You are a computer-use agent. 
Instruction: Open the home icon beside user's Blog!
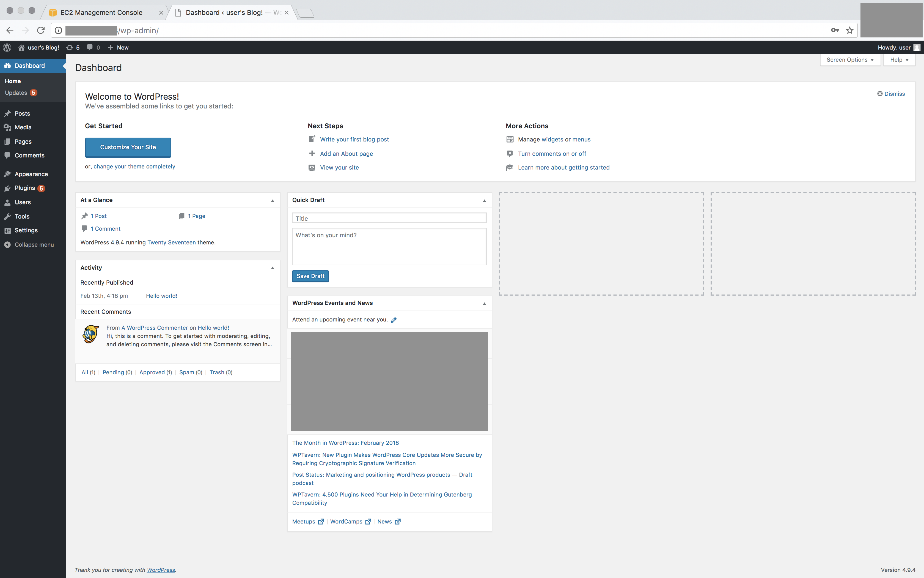21,47
